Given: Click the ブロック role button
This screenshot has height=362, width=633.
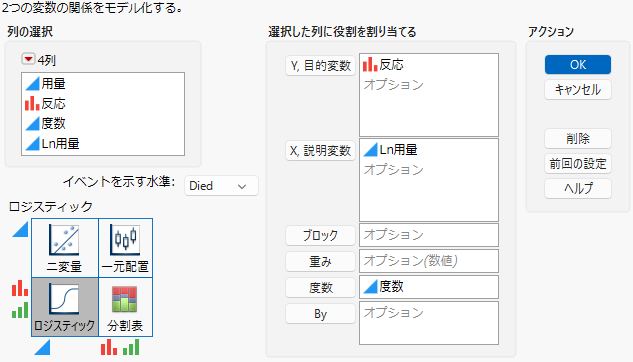Looking at the screenshot, I should tap(321, 235).
